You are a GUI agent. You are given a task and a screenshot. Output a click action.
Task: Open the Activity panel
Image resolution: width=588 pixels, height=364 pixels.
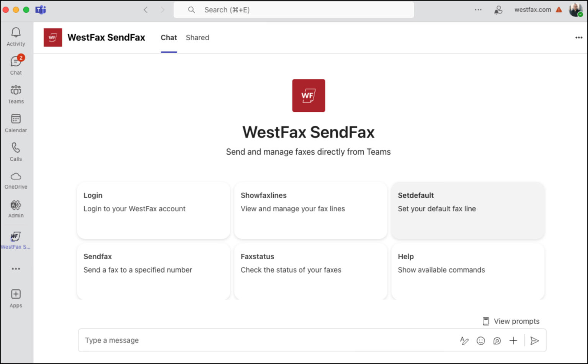tap(16, 36)
